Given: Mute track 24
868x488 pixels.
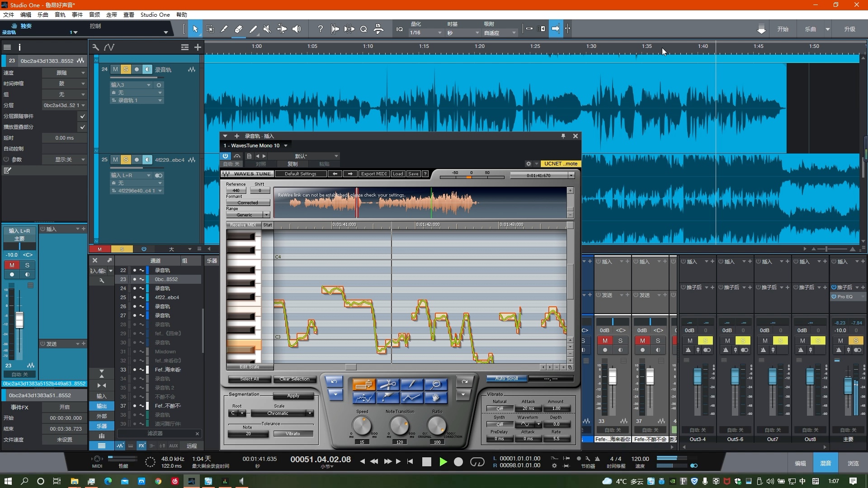Looking at the screenshot, I should [x=115, y=70].
